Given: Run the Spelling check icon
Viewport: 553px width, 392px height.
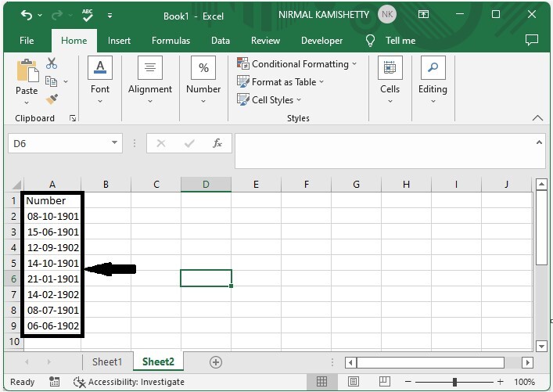Looking at the screenshot, I should click(87, 15).
